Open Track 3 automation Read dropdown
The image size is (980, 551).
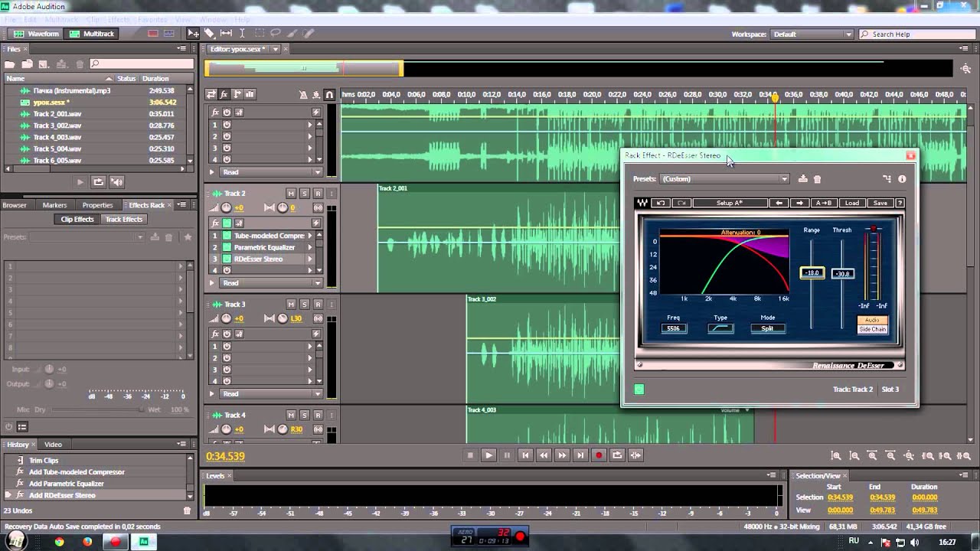click(x=271, y=393)
